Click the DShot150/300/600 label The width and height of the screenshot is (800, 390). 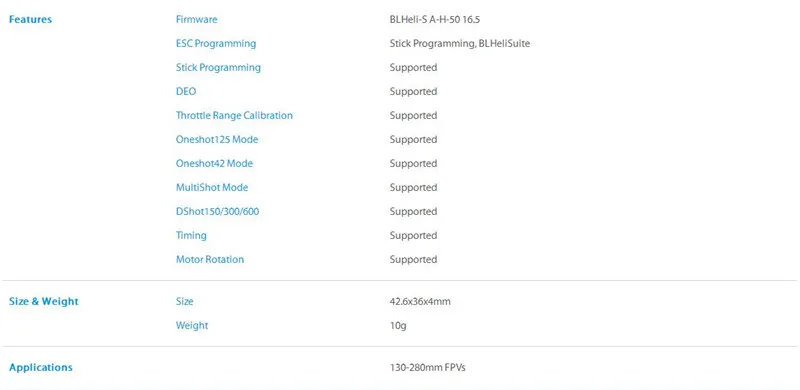(217, 211)
